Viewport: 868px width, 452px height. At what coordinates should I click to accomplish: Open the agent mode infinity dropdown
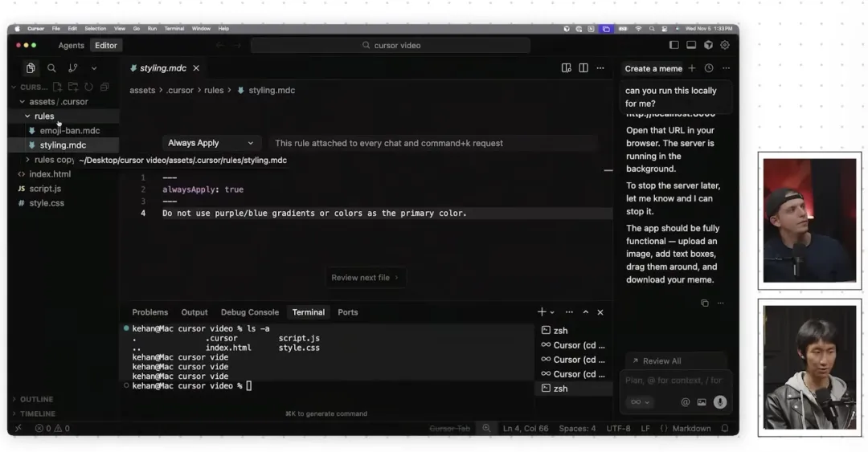[640, 402]
